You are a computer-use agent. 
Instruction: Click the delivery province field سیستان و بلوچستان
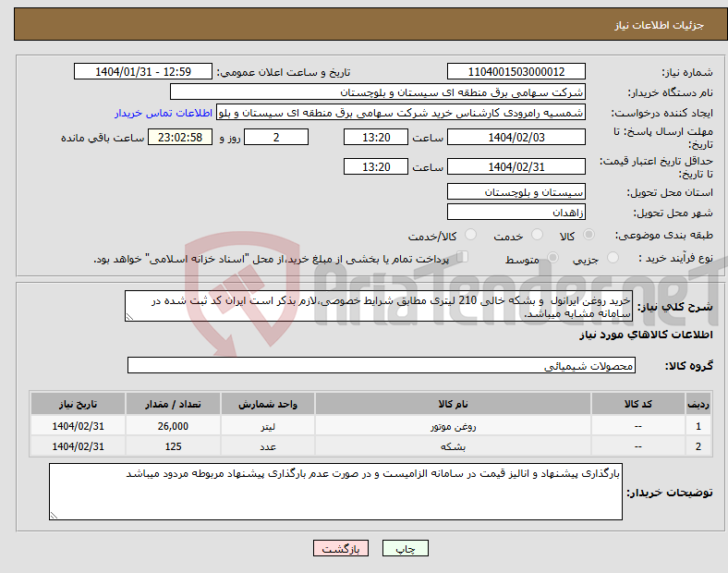(x=516, y=192)
